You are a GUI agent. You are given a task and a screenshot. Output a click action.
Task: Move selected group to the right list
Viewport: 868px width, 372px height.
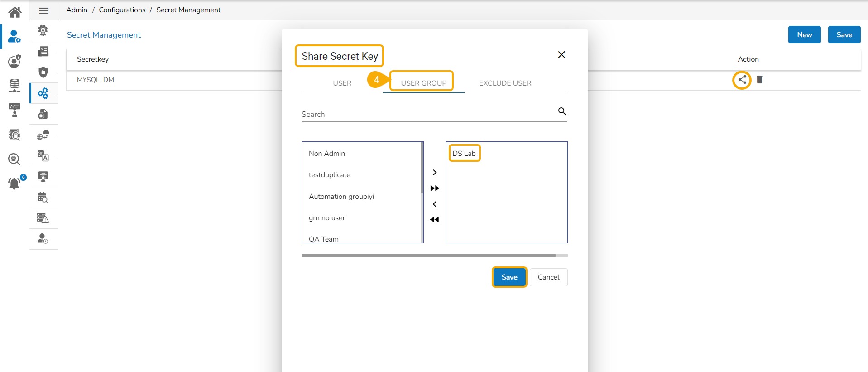pos(435,173)
